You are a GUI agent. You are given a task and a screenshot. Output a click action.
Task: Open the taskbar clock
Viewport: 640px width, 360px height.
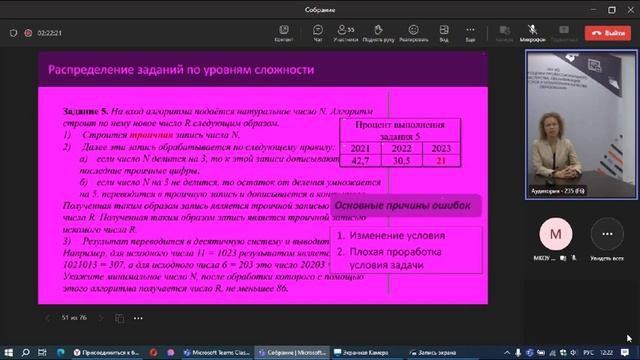tap(606, 352)
